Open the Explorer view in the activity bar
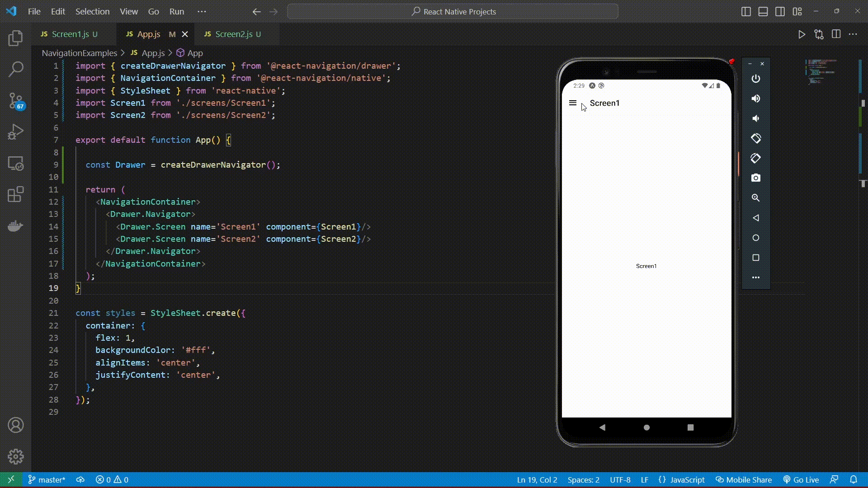The height and width of the screenshot is (488, 868). [x=16, y=38]
